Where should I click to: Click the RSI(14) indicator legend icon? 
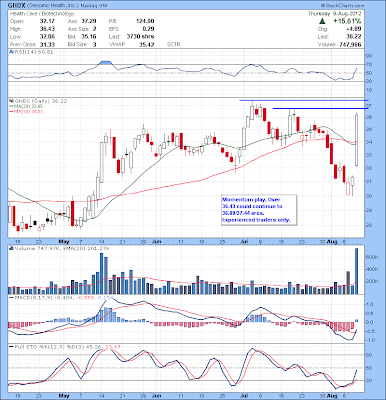pyautogui.click(x=11, y=52)
